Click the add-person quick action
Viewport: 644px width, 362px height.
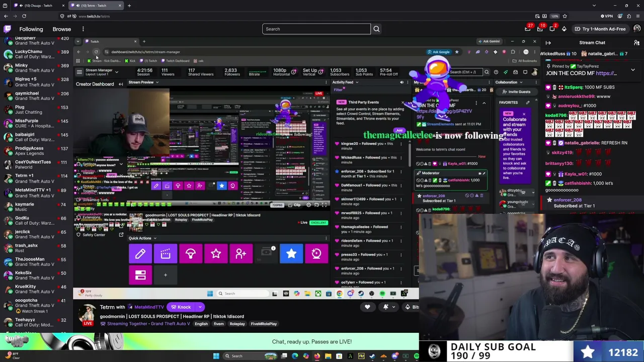pos(241,254)
